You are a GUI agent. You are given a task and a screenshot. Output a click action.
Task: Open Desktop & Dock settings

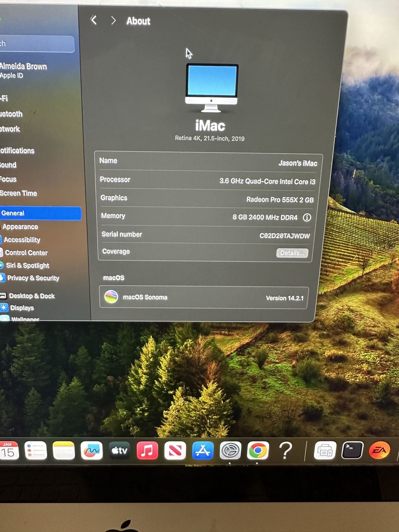pyautogui.click(x=32, y=296)
